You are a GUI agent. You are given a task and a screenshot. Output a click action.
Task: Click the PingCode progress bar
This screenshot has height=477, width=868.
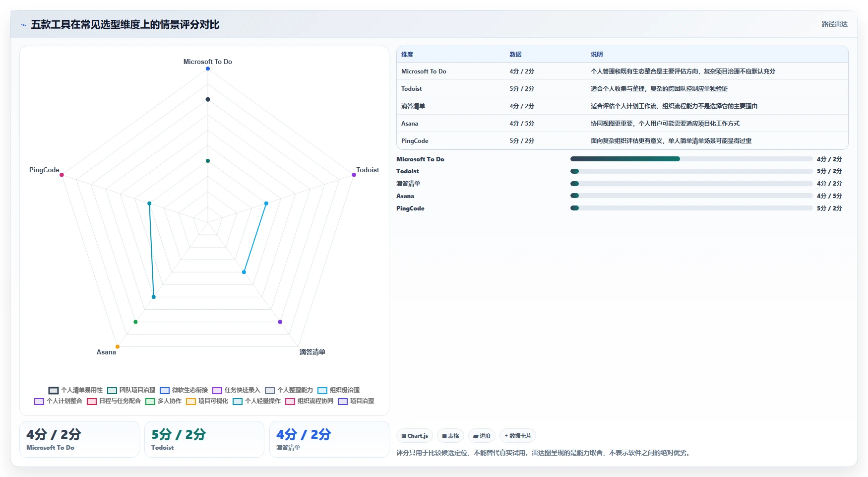point(691,208)
